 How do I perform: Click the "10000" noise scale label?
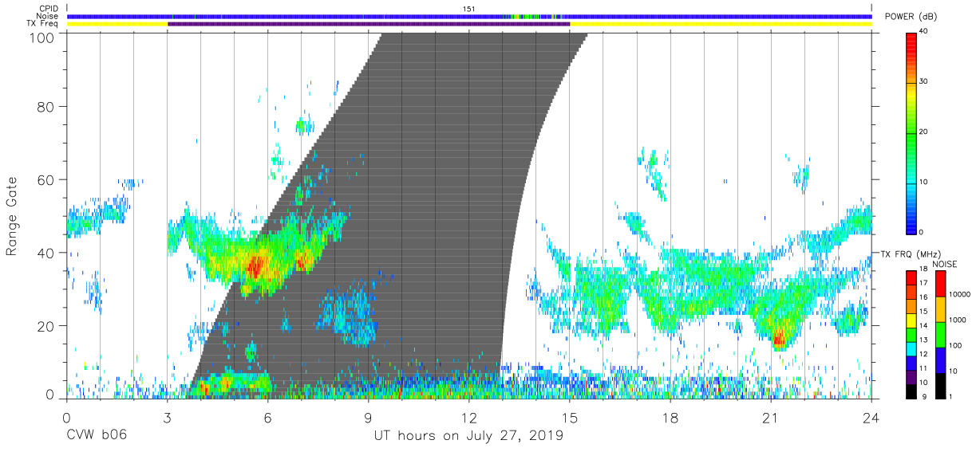[960, 294]
